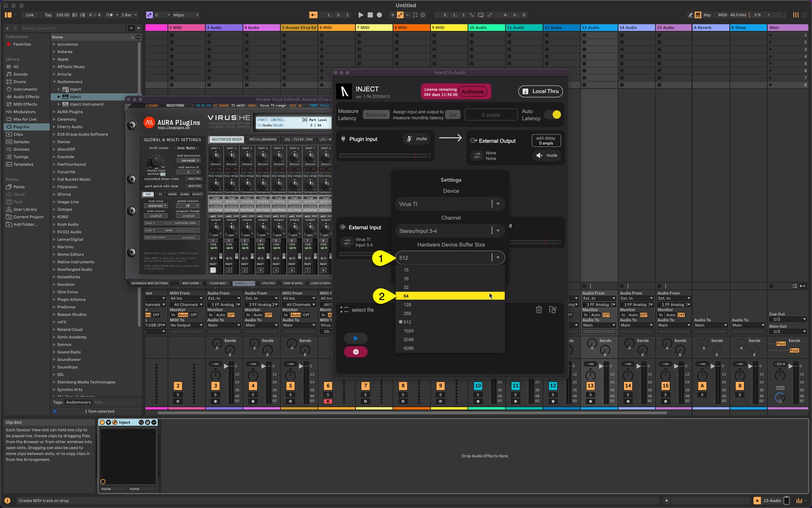Click the Authorize button
Image resolution: width=812 pixels, height=508 pixels.
point(472,92)
